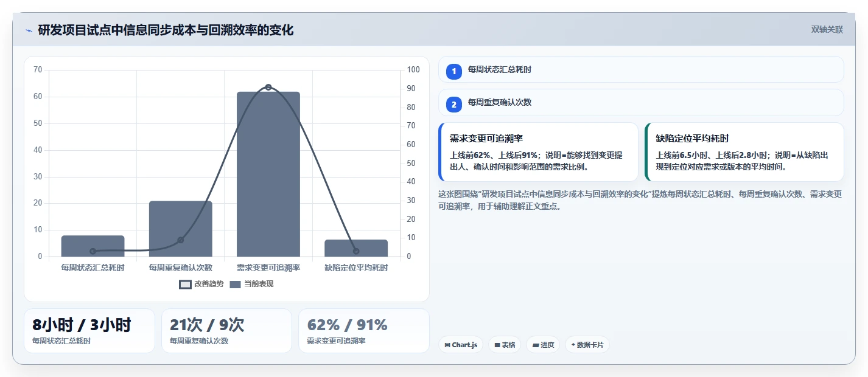Click the 需求变更可追溯率 bar in chart
The width and height of the screenshot is (868, 377).
(268, 174)
